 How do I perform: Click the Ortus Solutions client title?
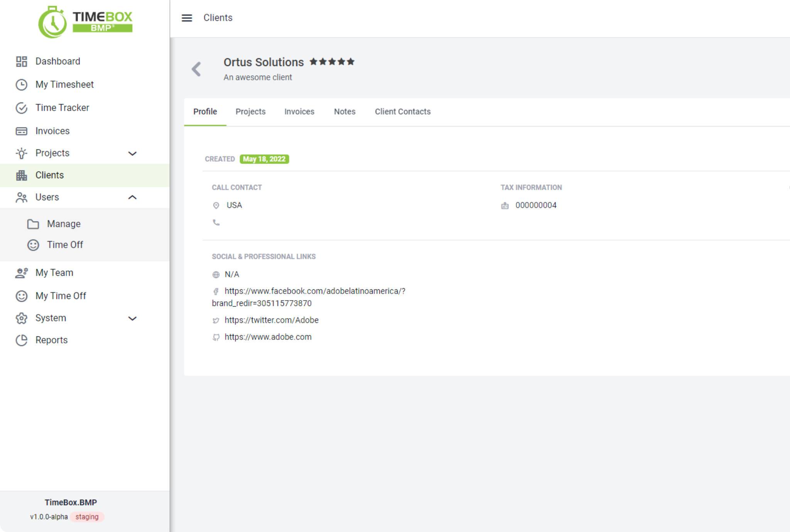point(264,62)
